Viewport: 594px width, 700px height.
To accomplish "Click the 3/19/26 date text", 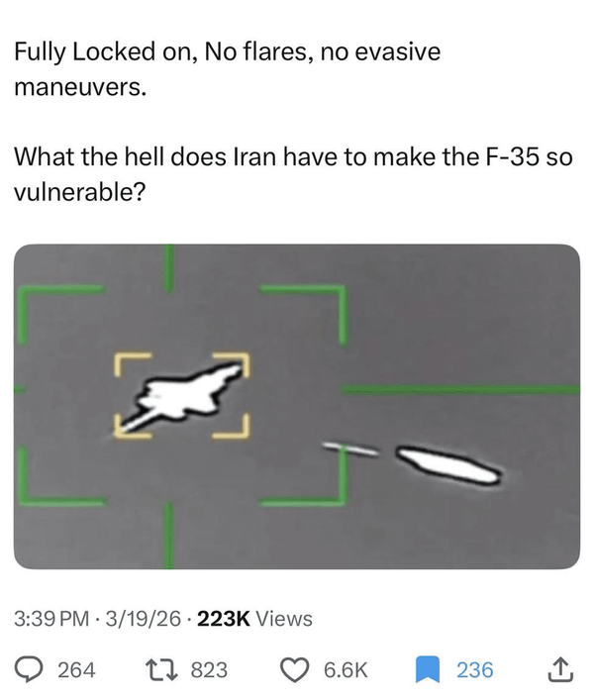I will (143, 619).
